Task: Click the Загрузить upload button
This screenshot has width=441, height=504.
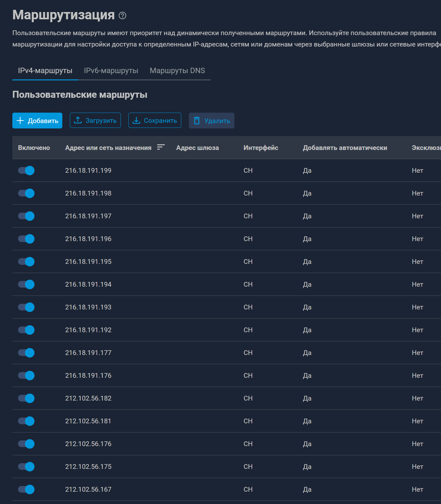Action: pyautogui.click(x=95, y=121)
